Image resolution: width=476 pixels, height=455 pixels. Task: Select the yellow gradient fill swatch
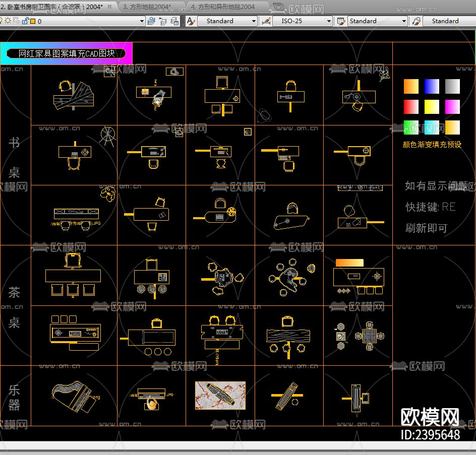[432, 107]
